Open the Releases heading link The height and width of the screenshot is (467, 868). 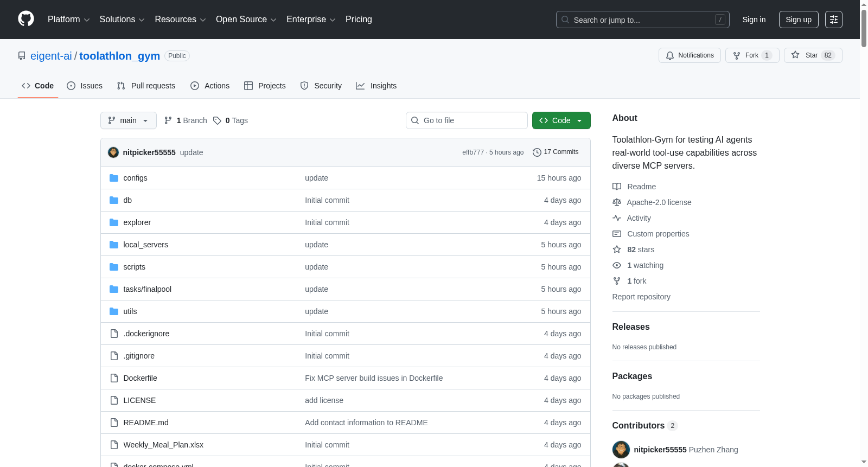pyautogui.click(x=631, y=327)
